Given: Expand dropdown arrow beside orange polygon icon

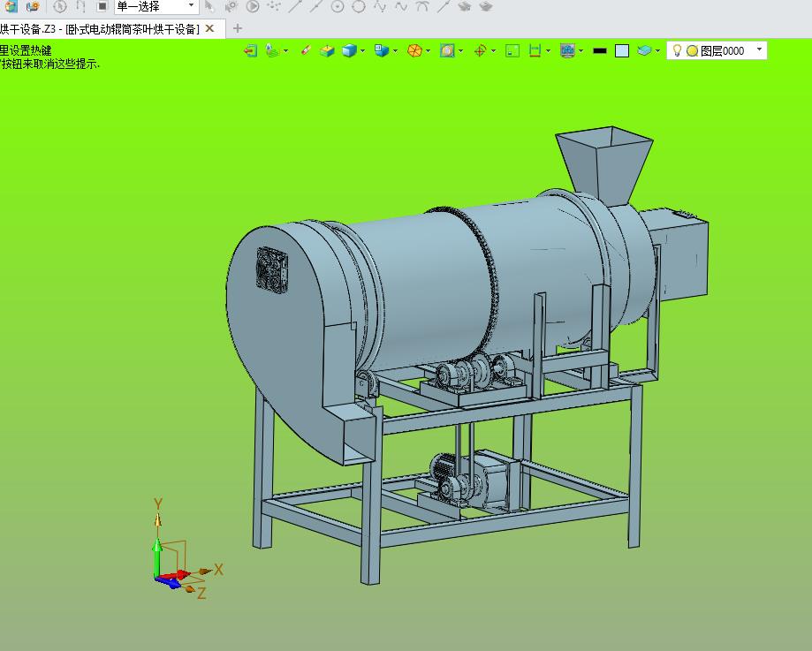Looking at the screenshot, I should (x=429, y=50).
